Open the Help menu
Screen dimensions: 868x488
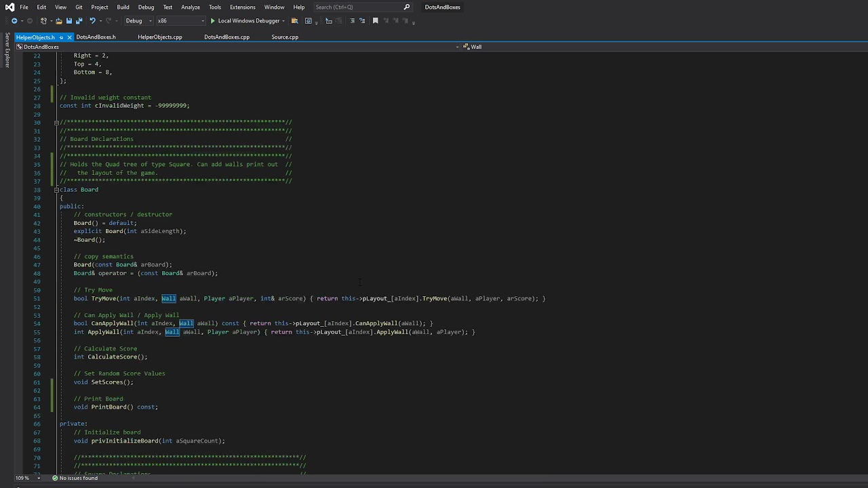pyautogui.click(x=299, y=7)
